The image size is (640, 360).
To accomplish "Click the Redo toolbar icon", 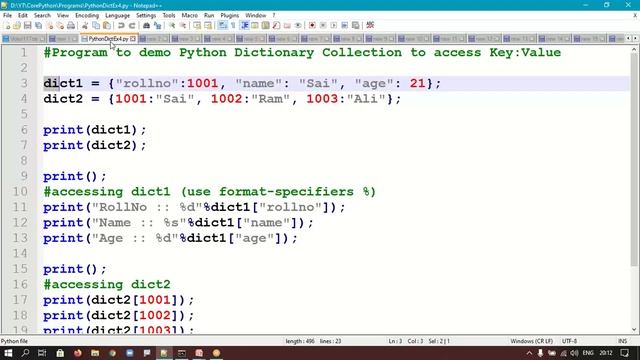I will point(132,25).
